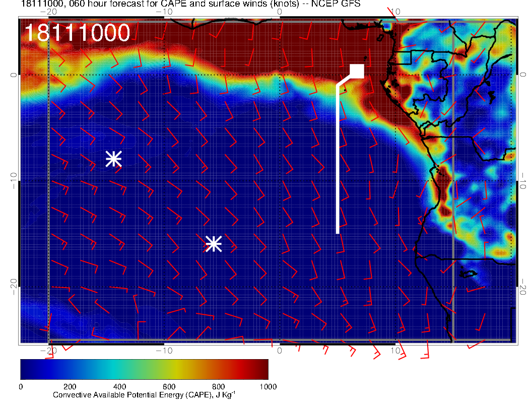Click the left axis latitude label -10
The height and width of the screenshot is (411, 532).
pyautogui.click(x=13, y=180)
